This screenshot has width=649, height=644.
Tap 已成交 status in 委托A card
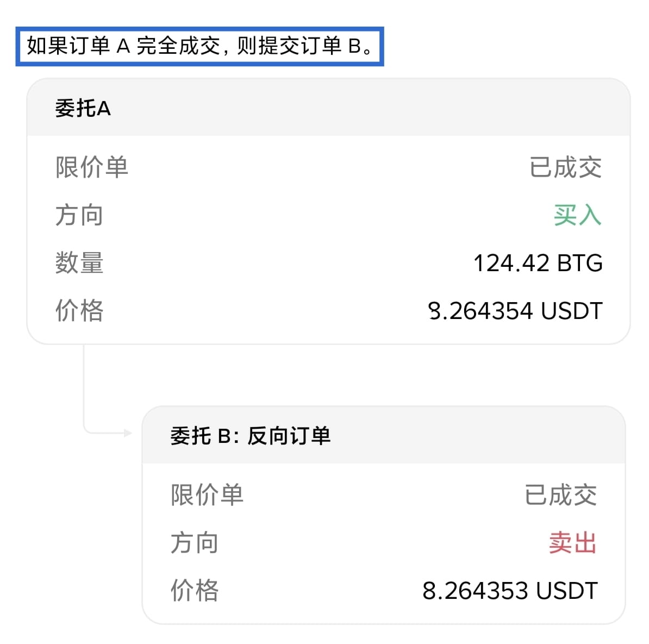[565, 167]
